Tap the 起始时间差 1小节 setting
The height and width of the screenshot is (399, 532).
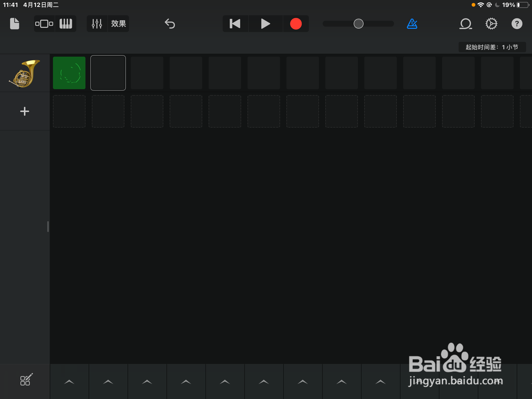[x=492, y=47]
